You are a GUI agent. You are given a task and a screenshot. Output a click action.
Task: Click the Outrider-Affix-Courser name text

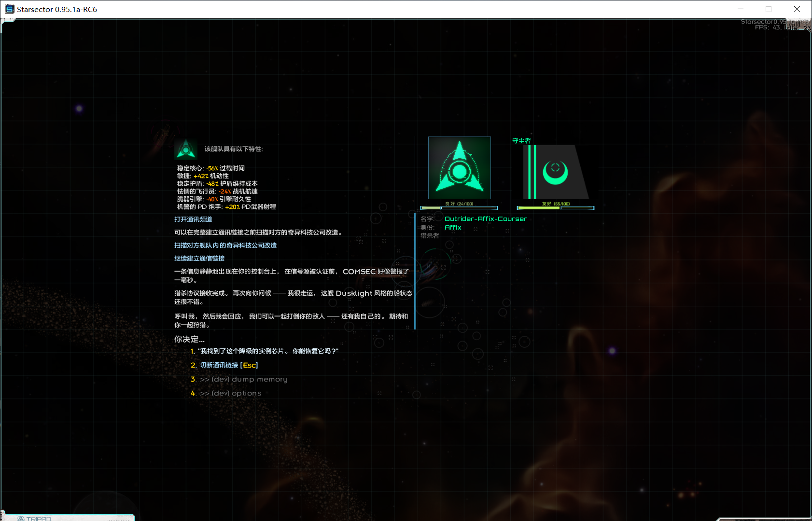(x=485, y=219)
